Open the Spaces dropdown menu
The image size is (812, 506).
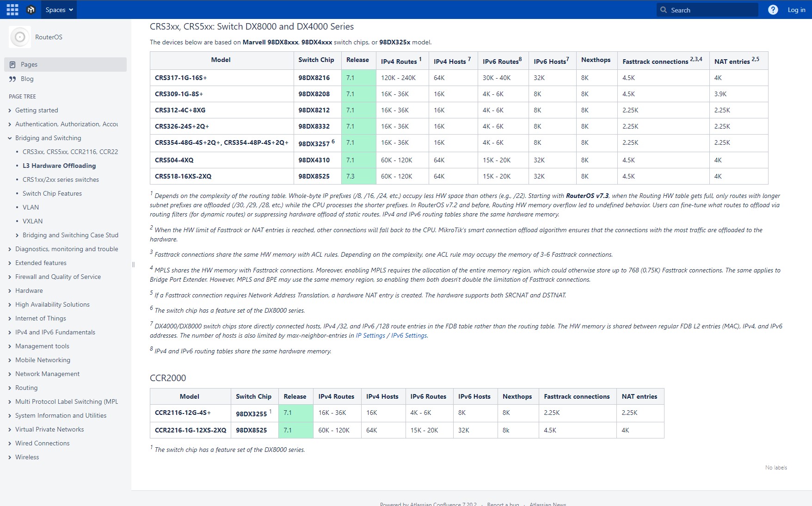tap(59, 10)
